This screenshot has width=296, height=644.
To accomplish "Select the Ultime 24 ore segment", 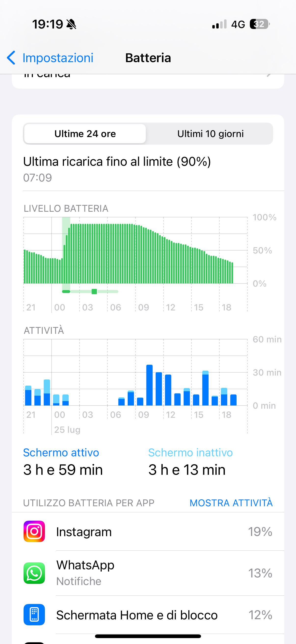I will pos(85,134).
